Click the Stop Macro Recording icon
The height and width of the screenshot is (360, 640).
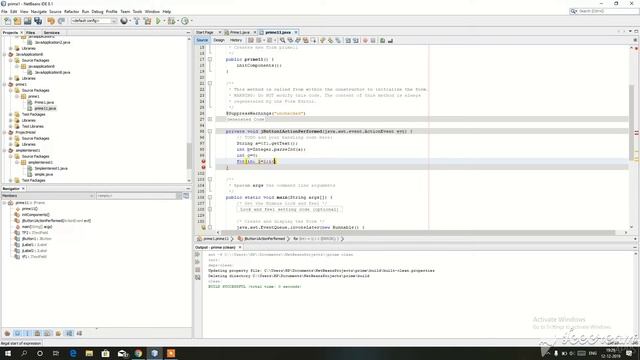(x=373, y=40)
